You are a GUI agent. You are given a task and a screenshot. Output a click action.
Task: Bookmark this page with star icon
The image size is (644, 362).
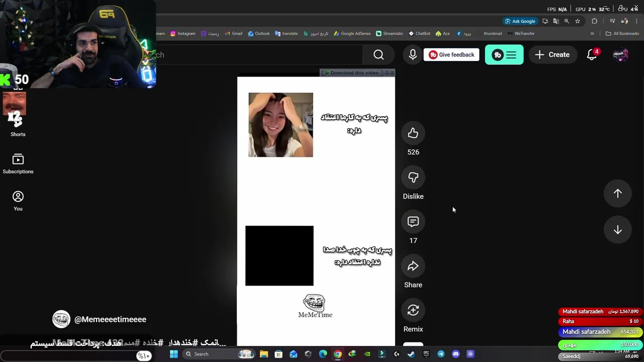578,21
